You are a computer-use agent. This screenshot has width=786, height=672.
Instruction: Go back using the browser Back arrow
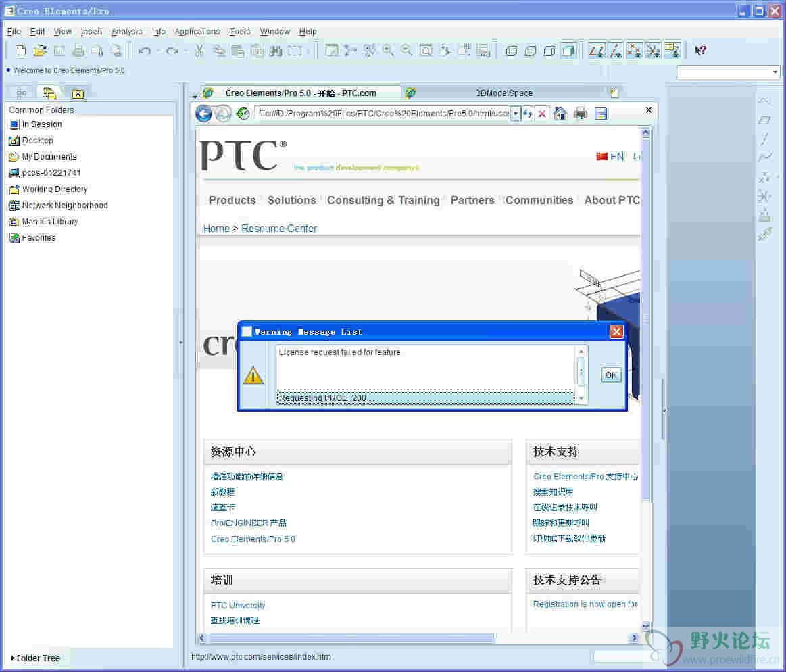tap(203, 114)
